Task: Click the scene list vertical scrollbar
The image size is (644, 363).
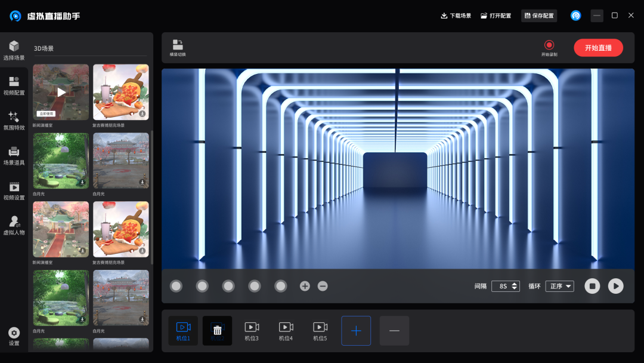Action: click(x=152, y=198)
